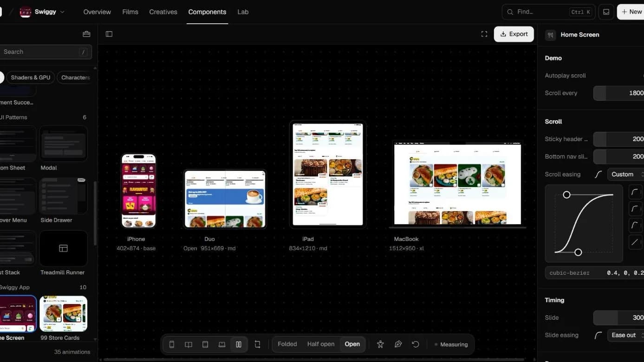
Task: Select the Treadmill Runner thumbnail
Action: (64, 248)
